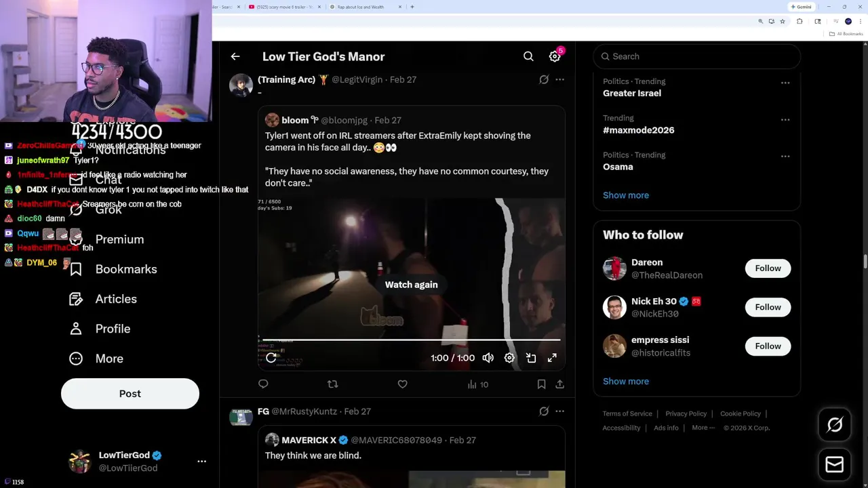
Task: Open more options on FG's post
Action: pos(559,411)
